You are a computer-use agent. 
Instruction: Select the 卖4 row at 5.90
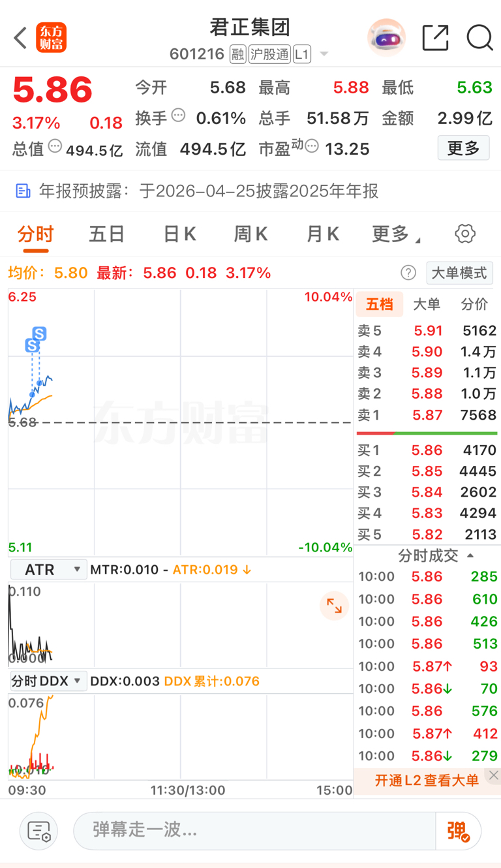click(427, 352)
